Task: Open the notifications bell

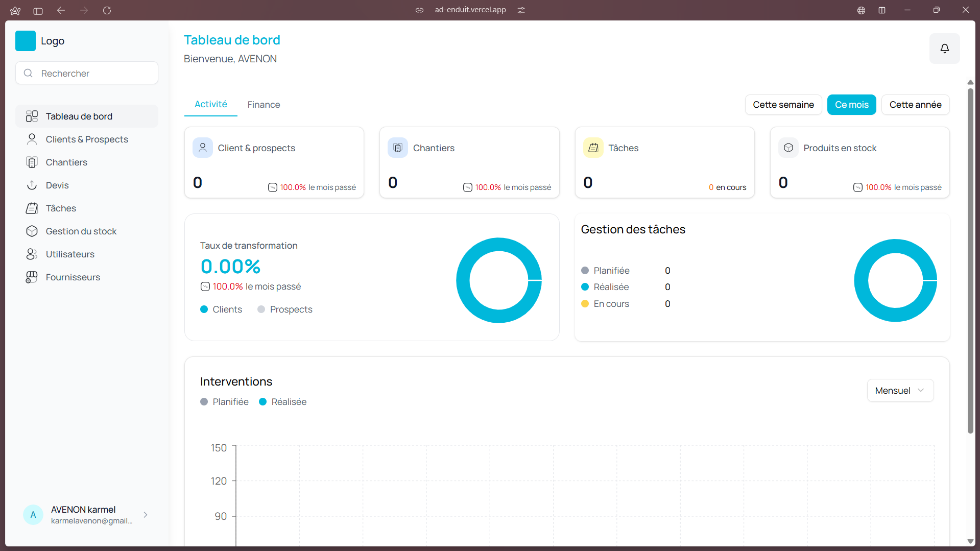Action: [944, 49]
